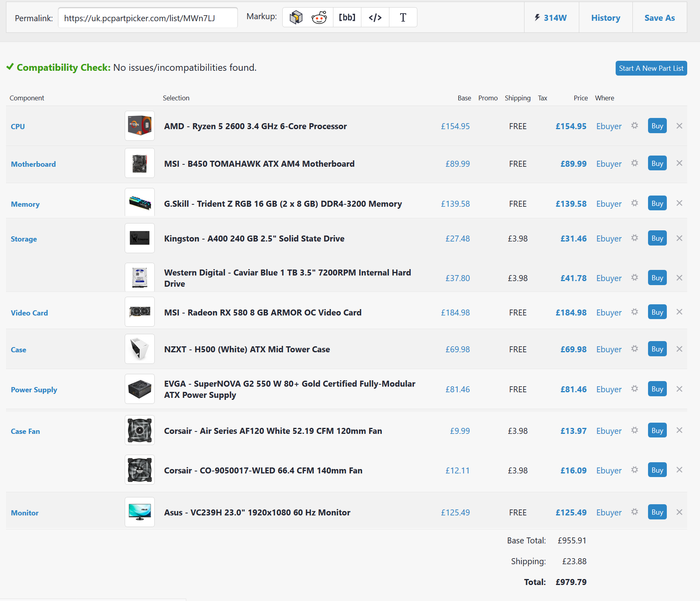Screen dimensions: 700x601
Task: Open settings gear for Asus VC239H monitor
Action: coord(634,512)
